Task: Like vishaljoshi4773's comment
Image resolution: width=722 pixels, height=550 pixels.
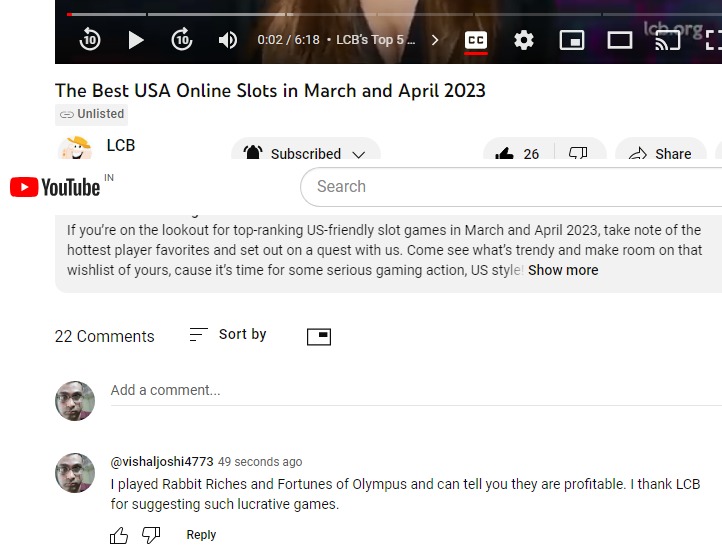Action: pyautogui.click(x=119, y=535)
